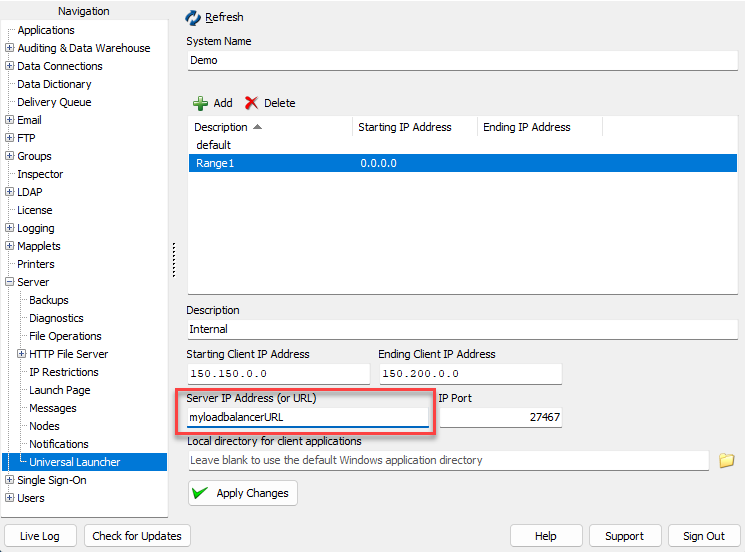Click the Description column header
The image size is (745, 552).
[270, 127]
